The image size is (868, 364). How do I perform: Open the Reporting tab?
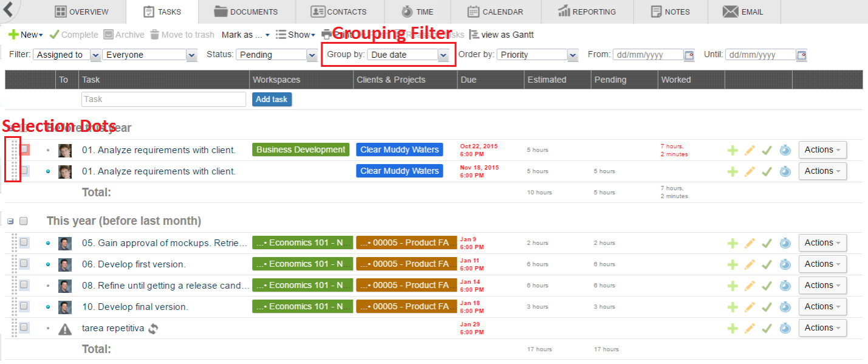pos(587,12)
